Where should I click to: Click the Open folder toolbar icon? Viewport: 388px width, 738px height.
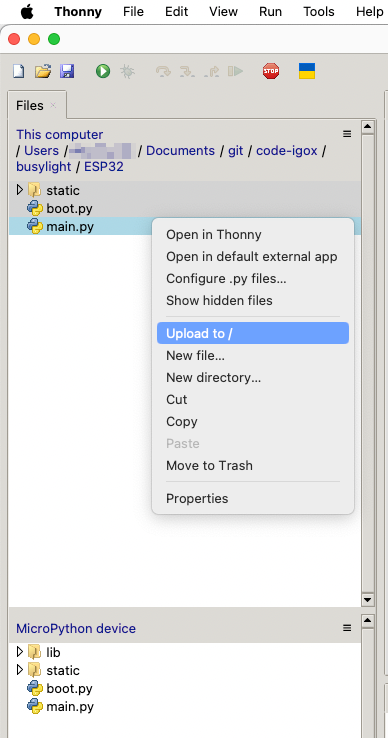[43, 71]
